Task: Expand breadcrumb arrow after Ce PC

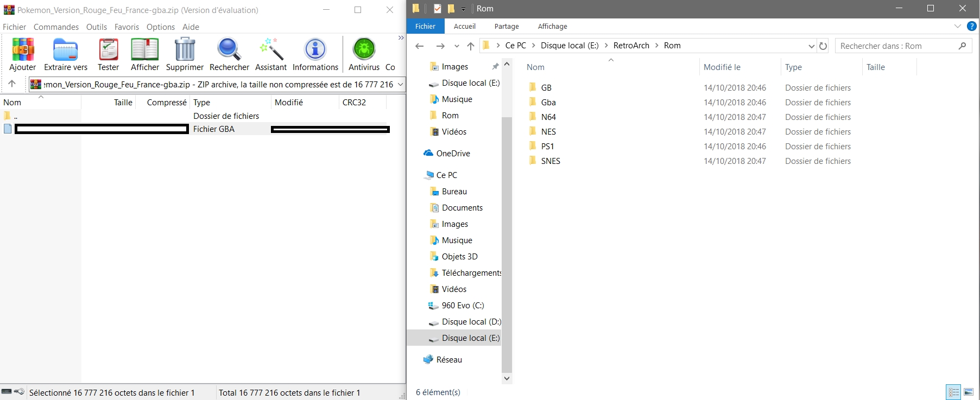Action: [534, 46]
